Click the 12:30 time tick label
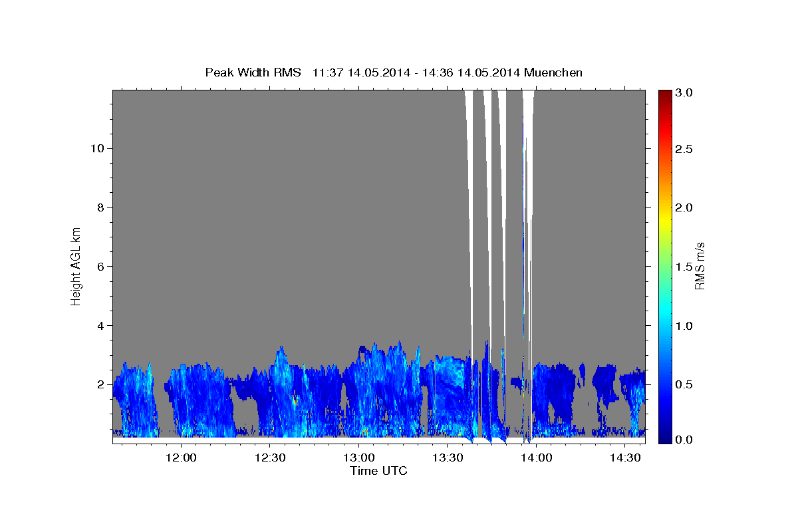The image size is (798, 532). (269, 458)
